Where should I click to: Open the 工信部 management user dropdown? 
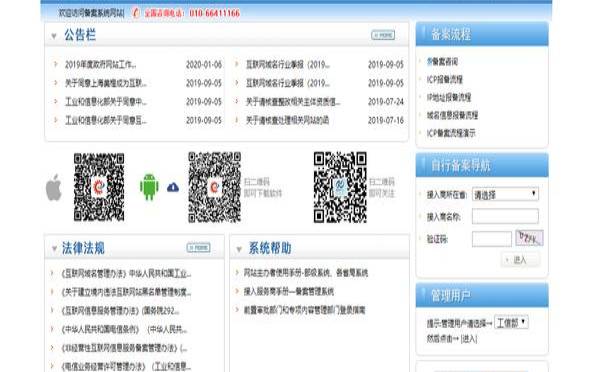coord(511,323)
